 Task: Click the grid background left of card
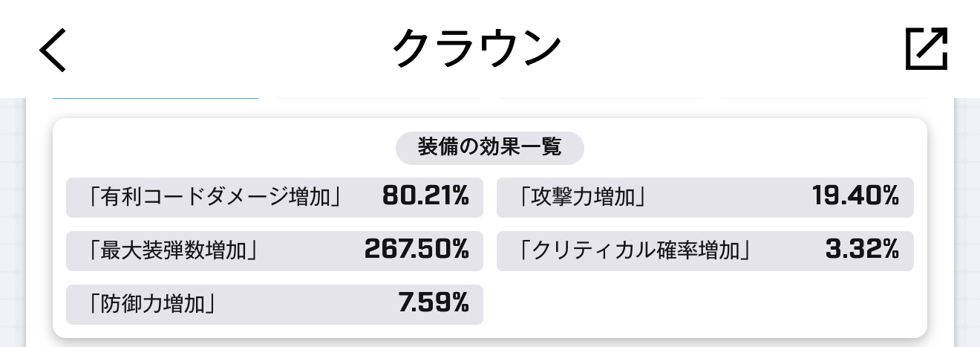[x=13, y=223]
